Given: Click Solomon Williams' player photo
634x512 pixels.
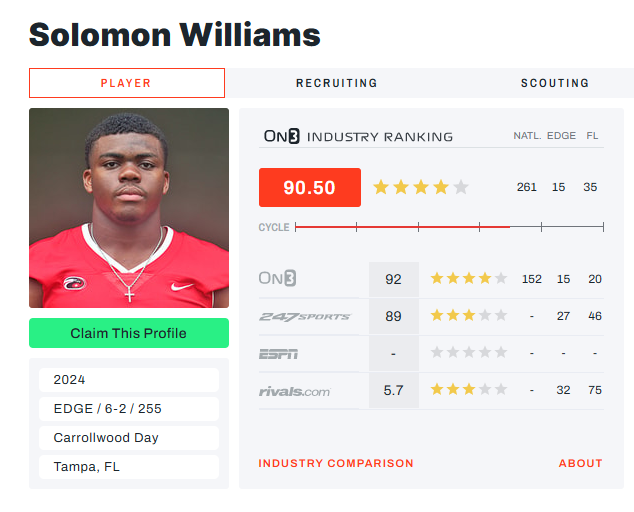Looking at the screenshot, I should point(128,208).
